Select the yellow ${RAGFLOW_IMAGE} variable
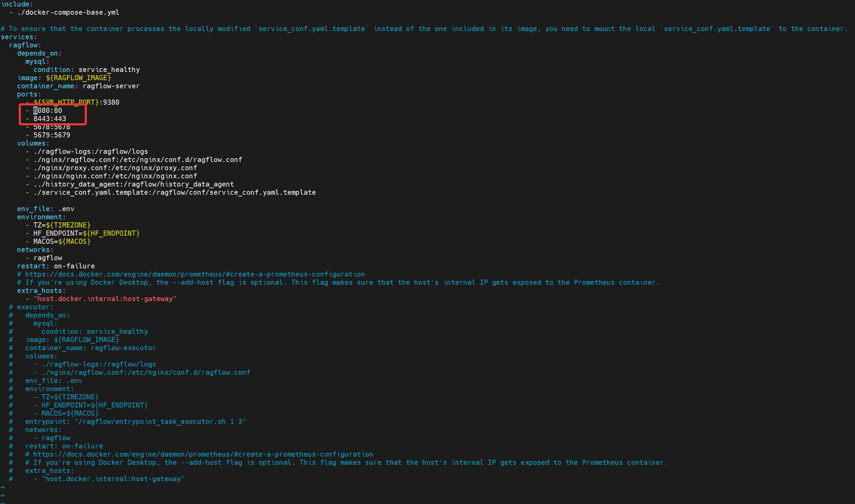This screenshot has width=855, height=504. (78, 78)
